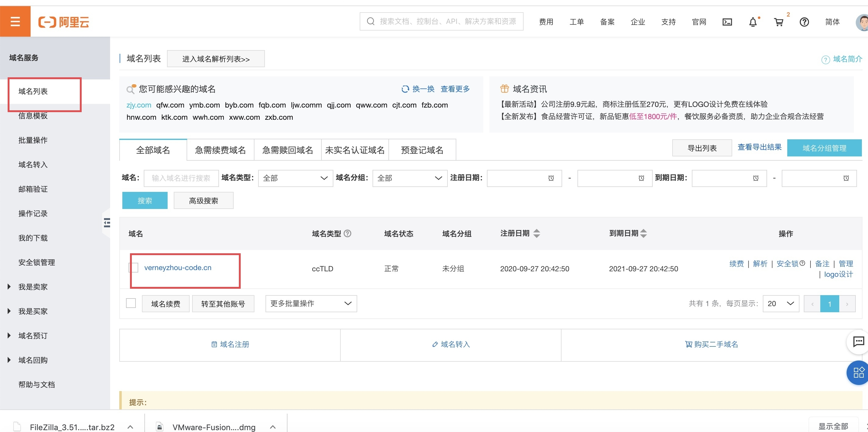This screenshot has width=868, height=432.
Task: Click the help question mark icon
Action: 804,22
